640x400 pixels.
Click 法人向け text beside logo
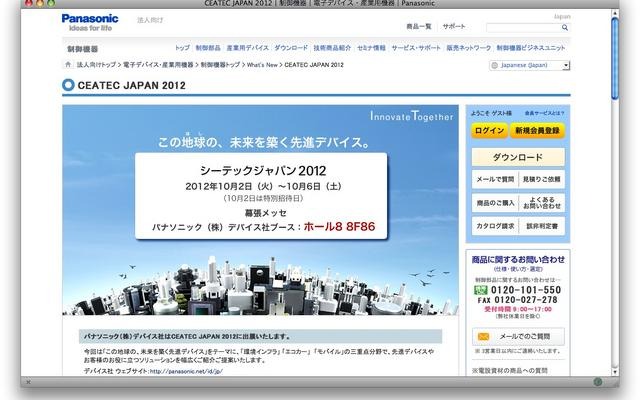click(150, 20)
